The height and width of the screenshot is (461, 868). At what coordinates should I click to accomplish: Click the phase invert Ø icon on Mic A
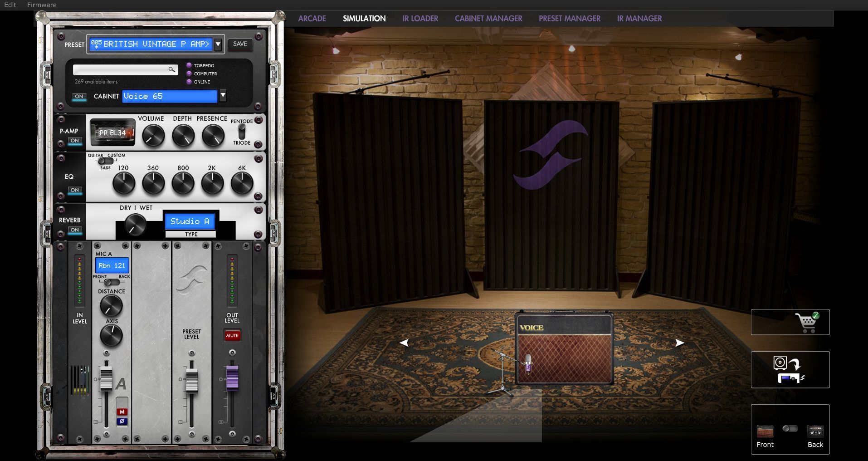(122, 422)
